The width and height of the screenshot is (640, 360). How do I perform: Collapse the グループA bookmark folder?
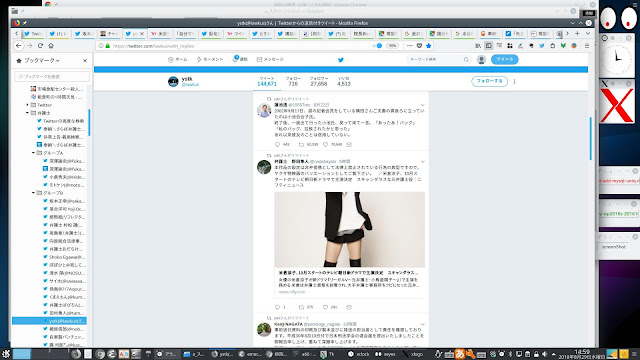click(x=33, y=153)
